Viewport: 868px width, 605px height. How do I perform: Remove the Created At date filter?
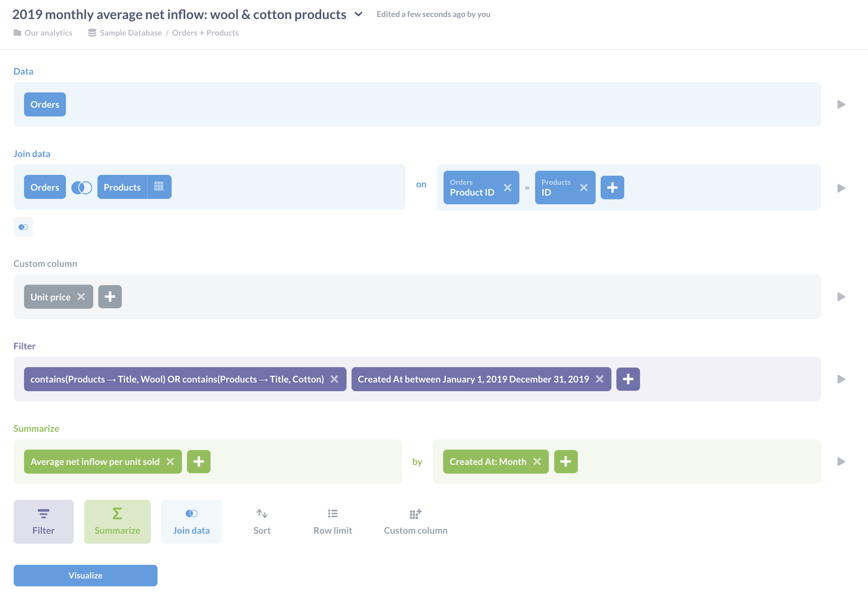click(x=599, y=379)
